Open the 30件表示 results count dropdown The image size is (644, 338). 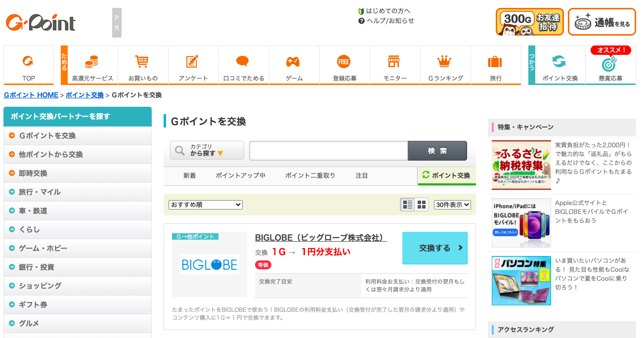point(452,205)
